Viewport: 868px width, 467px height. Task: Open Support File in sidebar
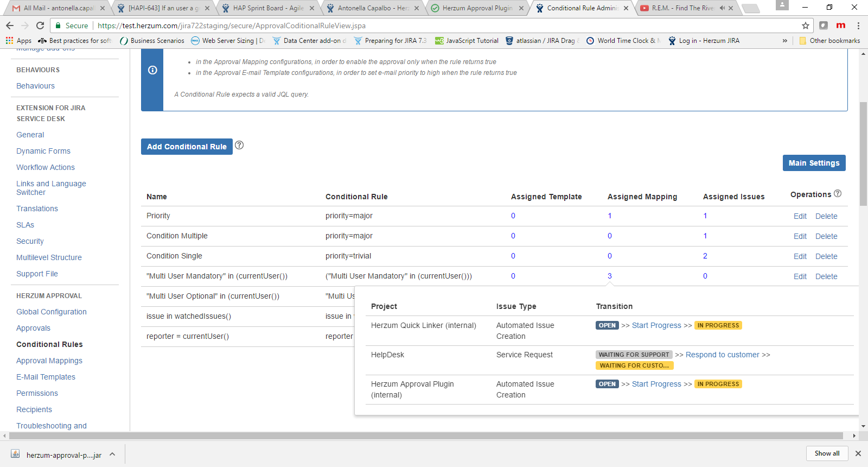click(37, 274)
